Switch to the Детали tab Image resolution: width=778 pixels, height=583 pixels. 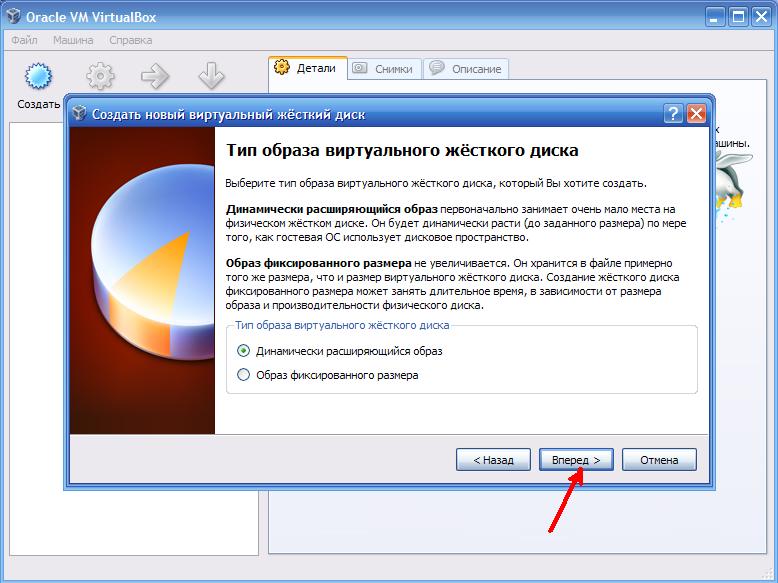(308, 68)
